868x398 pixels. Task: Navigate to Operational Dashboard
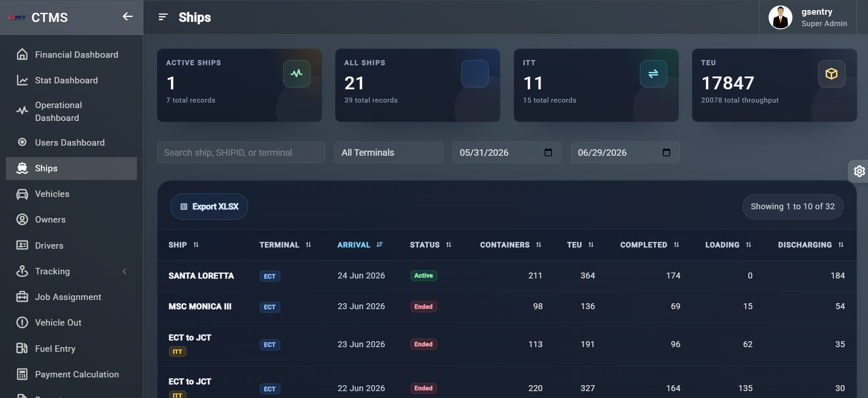point(71,111)
